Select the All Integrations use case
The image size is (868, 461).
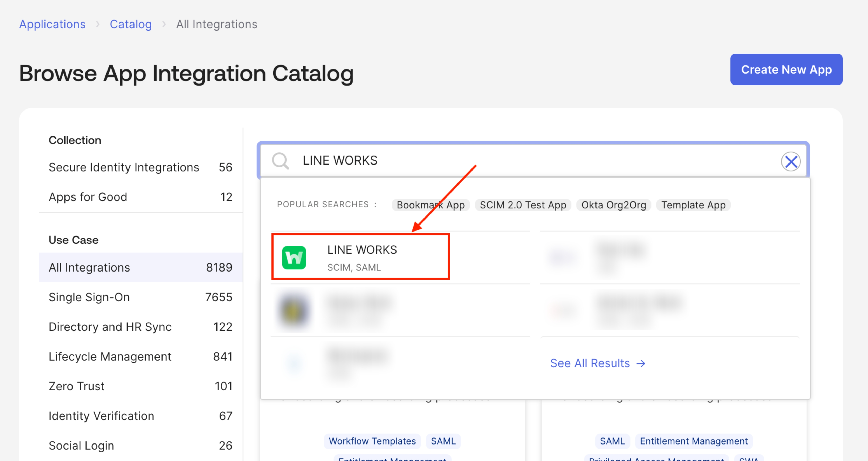(x=140, y=267)
